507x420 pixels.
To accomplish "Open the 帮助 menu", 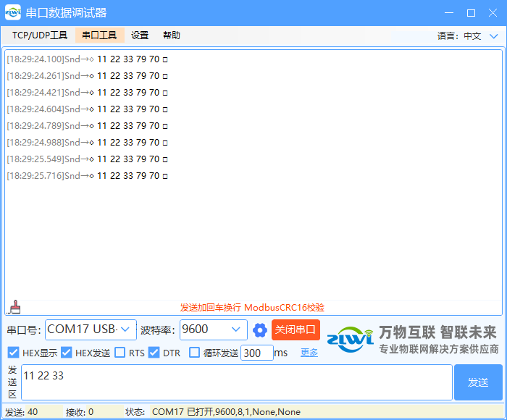I will pyautogui.click(x=172, y=35).
